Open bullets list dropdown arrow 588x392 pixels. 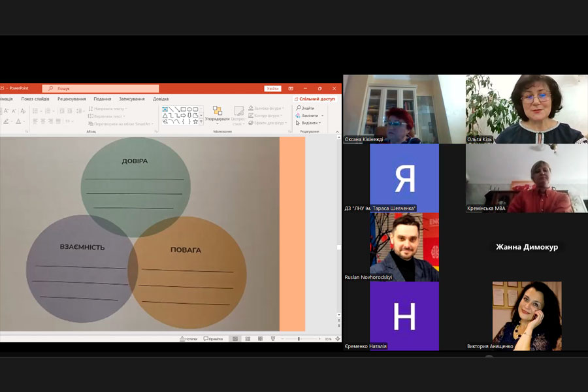tap(41, 112)
